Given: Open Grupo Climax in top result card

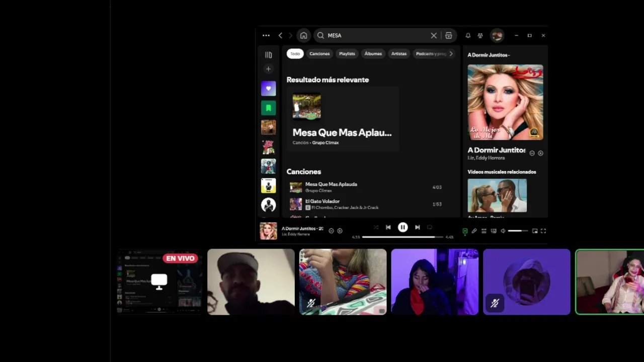Looking at the screenshot, I should pyautogui.click(x=326, y=143).
